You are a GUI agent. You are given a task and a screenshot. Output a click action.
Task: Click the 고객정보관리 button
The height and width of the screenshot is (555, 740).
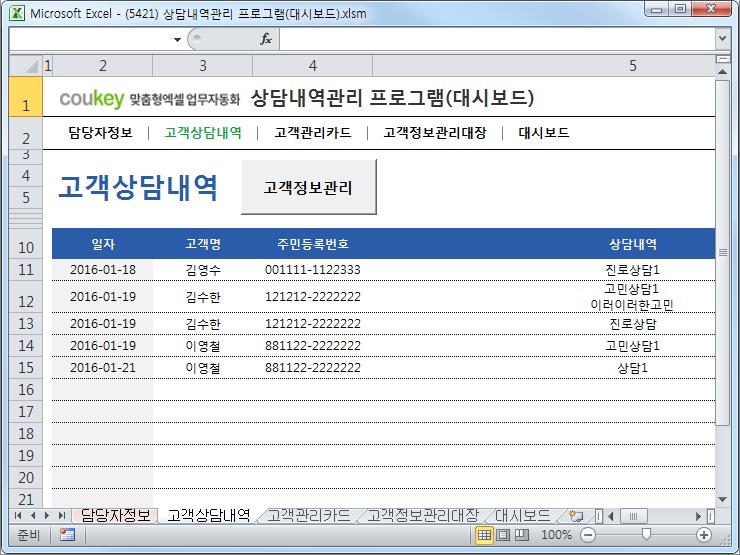pos(309,187)
